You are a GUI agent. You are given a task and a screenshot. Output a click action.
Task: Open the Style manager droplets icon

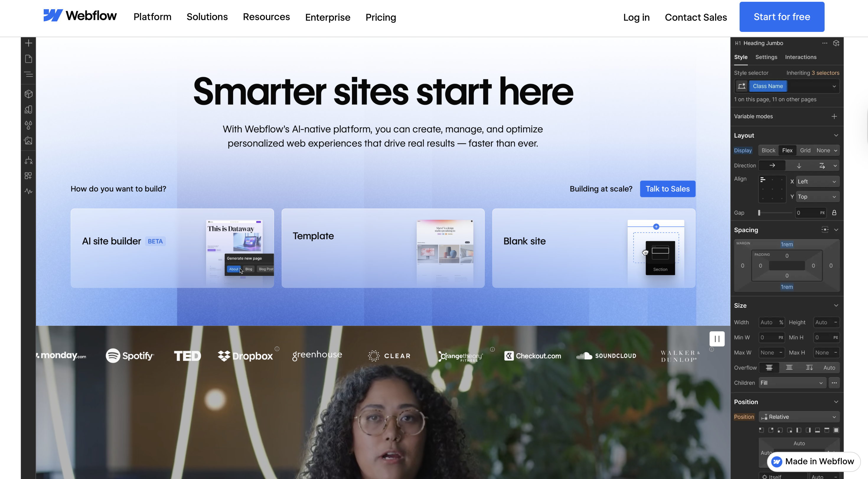(x=29, y=125)
